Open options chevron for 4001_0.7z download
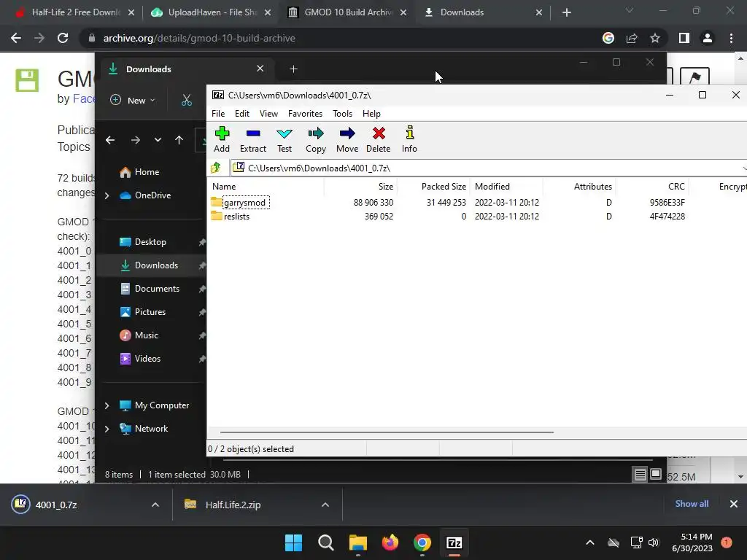Image resolution: width=747 pixels, height=560 pixels. point(155,505)
